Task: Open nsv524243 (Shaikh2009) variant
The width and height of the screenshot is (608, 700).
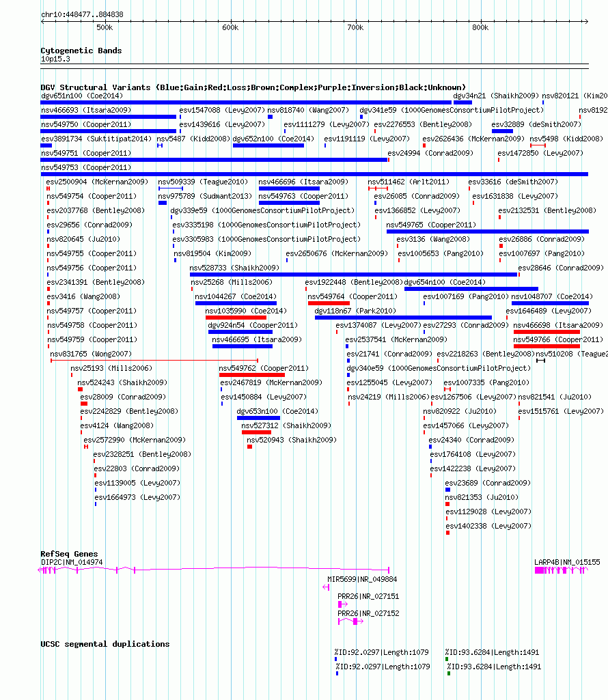Action: 81,389
